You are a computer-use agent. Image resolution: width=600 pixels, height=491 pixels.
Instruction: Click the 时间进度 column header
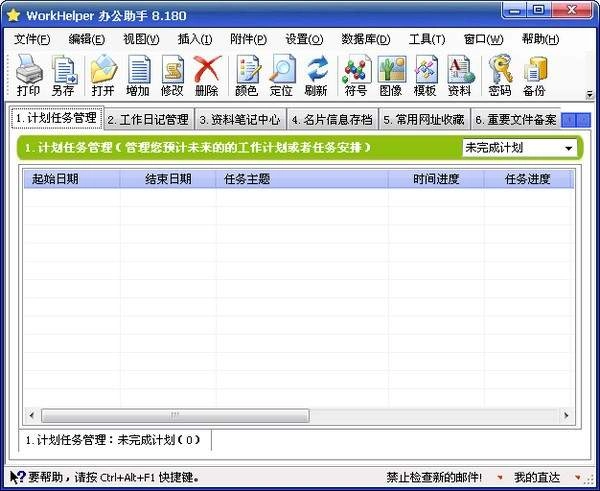click(436, 179)
